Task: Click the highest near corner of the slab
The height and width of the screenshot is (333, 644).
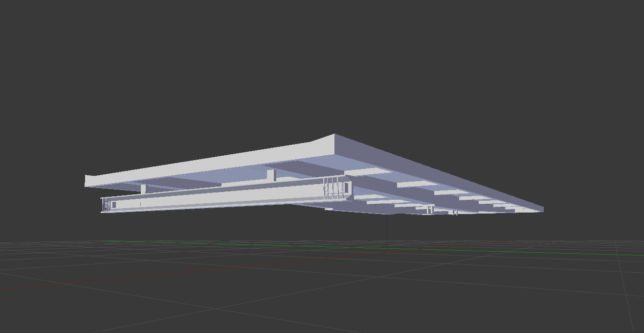Action: 334,136
